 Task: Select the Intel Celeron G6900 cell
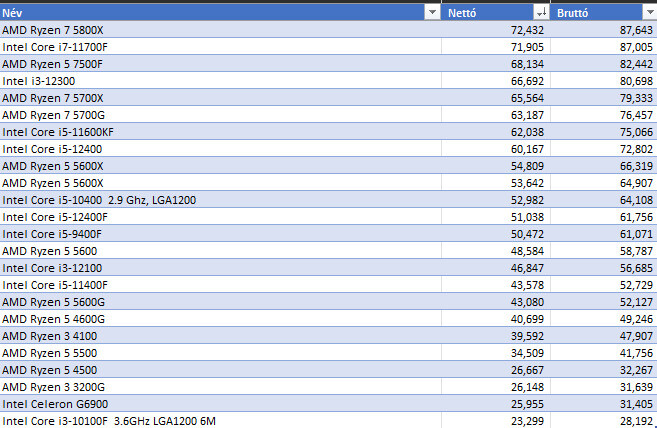220,404
